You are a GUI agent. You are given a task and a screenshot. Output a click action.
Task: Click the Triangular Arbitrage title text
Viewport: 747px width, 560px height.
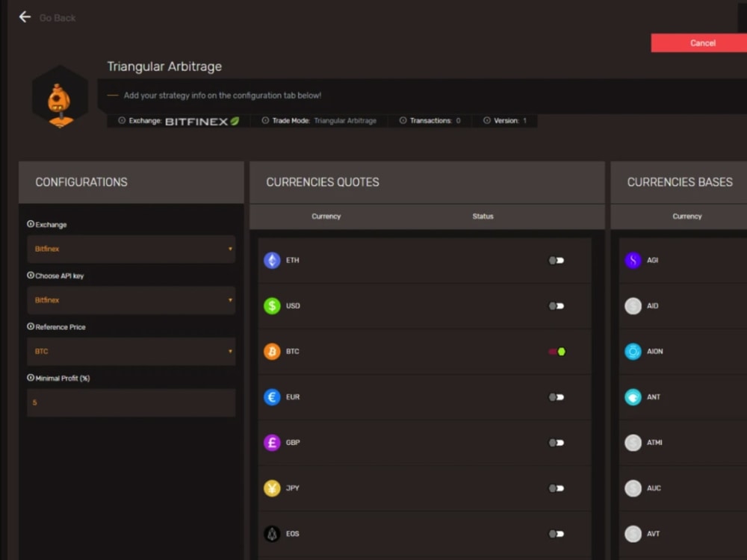pos(164,66)
